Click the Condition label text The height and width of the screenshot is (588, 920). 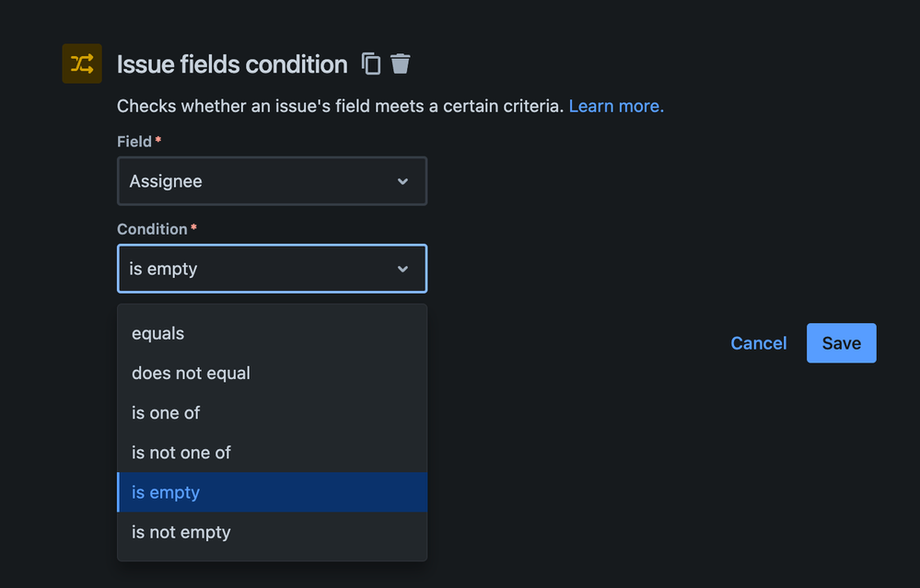(x=152, y=229)
